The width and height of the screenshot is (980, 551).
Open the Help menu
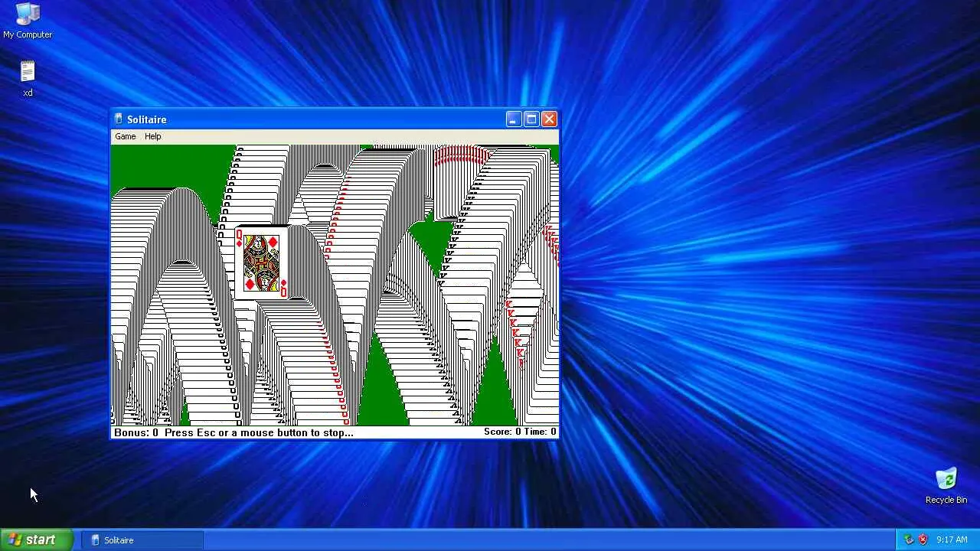[153, 136]
